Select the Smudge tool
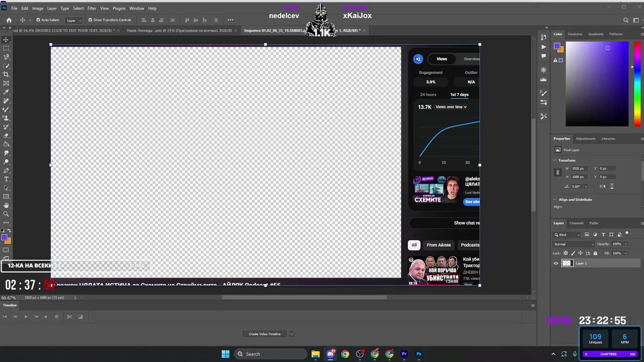Screen dimensions: 644x362 coord(6,153)
